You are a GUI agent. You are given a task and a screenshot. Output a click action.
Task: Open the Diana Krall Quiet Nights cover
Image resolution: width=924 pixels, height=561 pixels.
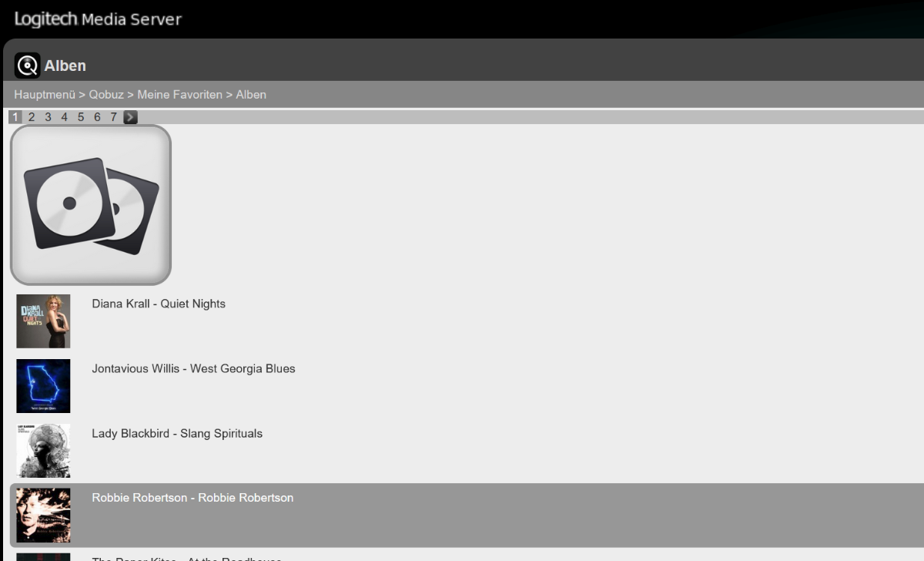tap(43, 321)
